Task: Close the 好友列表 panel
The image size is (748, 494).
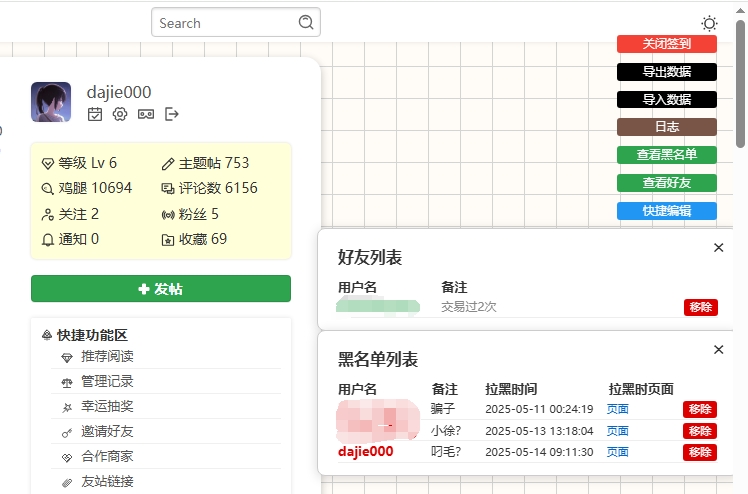Action: coord(718,248)
